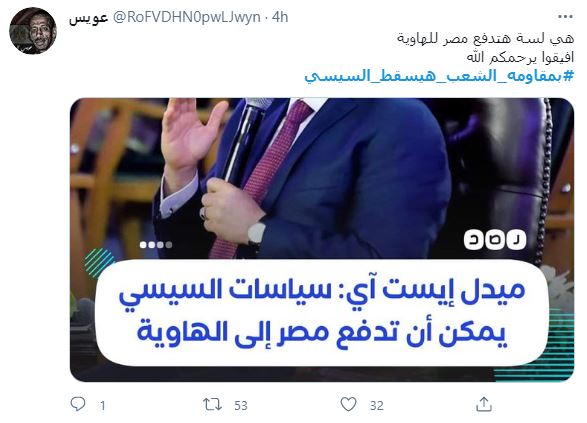Click the white dots indicator on the image
This screenshot has width=587, height=423.
coord(156,245)
